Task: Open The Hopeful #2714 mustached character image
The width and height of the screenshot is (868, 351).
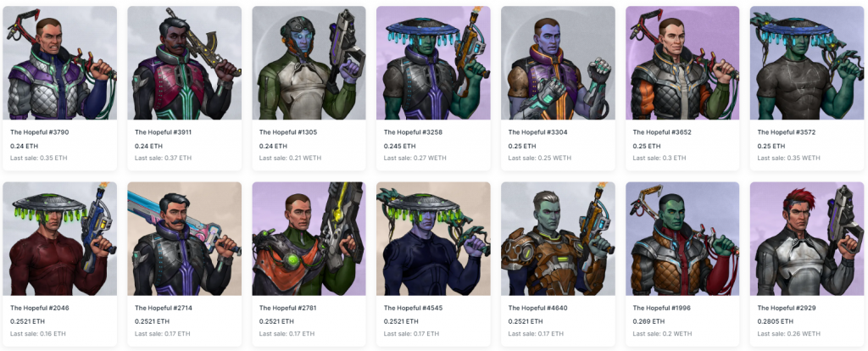Action: click(x=184, y=239)
